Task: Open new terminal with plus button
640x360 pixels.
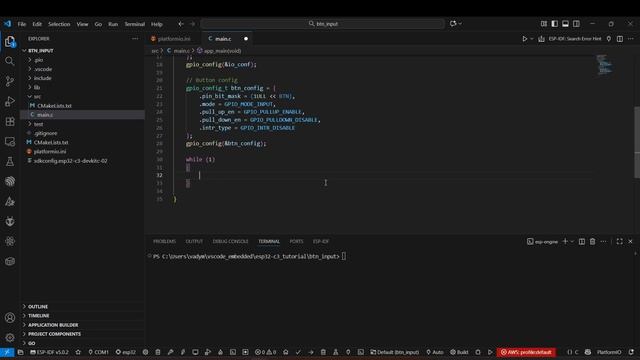Action: [x=565, y=242]
